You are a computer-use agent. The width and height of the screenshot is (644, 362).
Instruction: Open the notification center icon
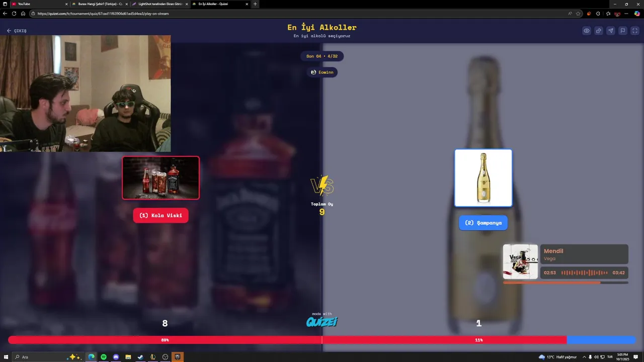[636, 357]
